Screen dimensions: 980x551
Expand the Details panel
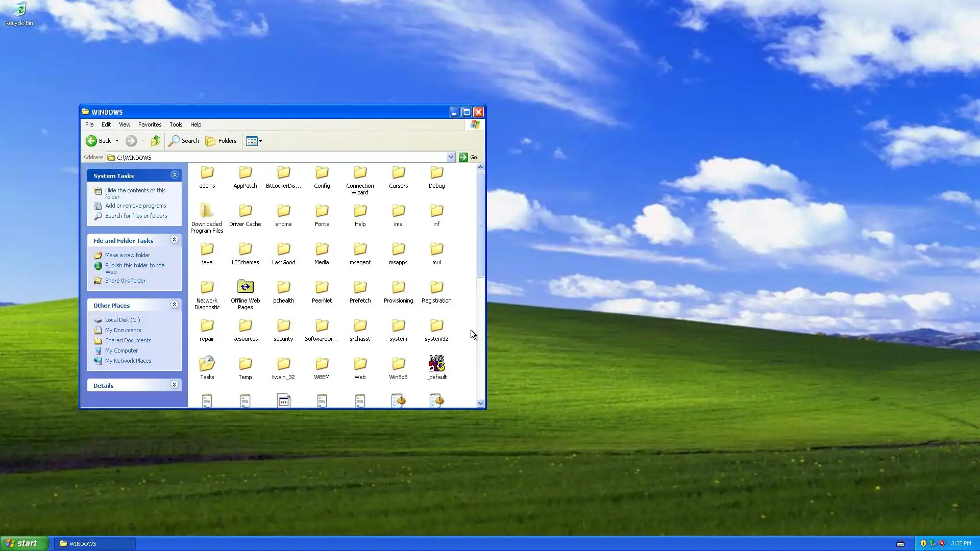[x=175, y=385]
